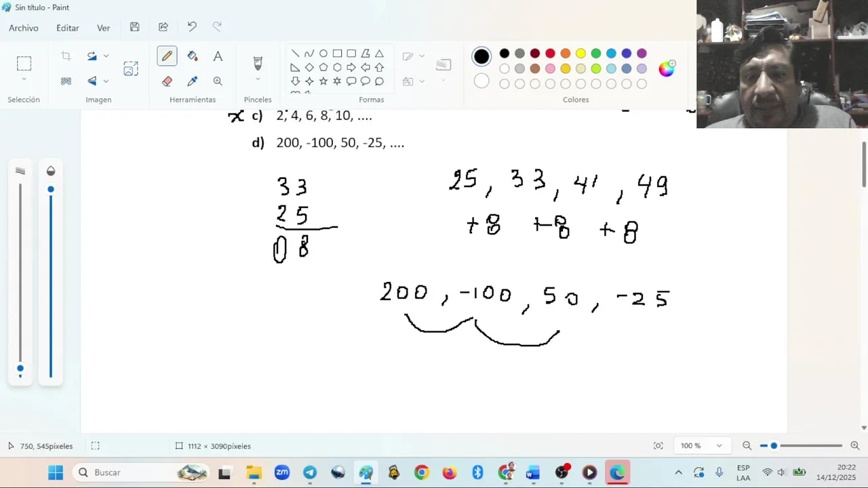
Task: Click the Edit colors rainbow wheel
Action: (x=667, y=68)
